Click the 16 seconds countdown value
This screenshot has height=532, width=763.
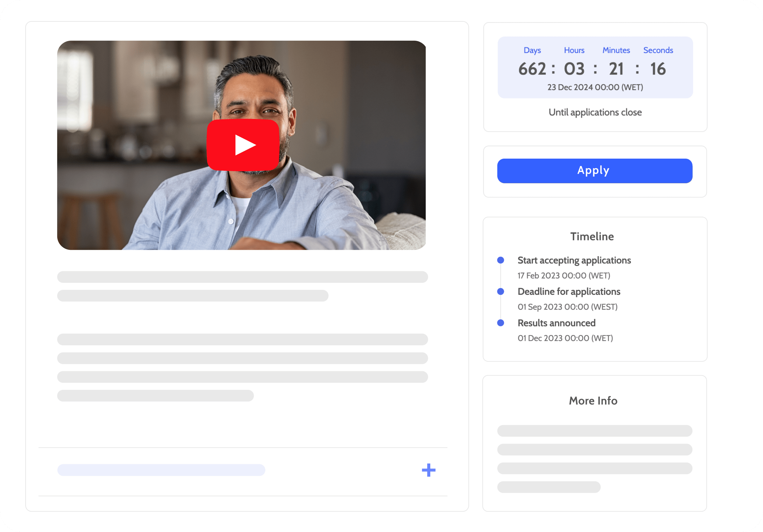pos(658,69)
